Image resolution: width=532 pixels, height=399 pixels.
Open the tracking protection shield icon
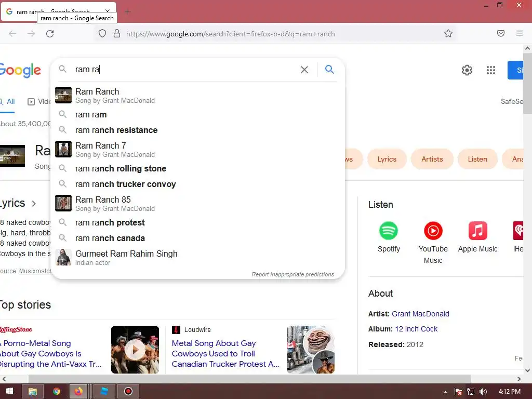[x=102, y=33]
